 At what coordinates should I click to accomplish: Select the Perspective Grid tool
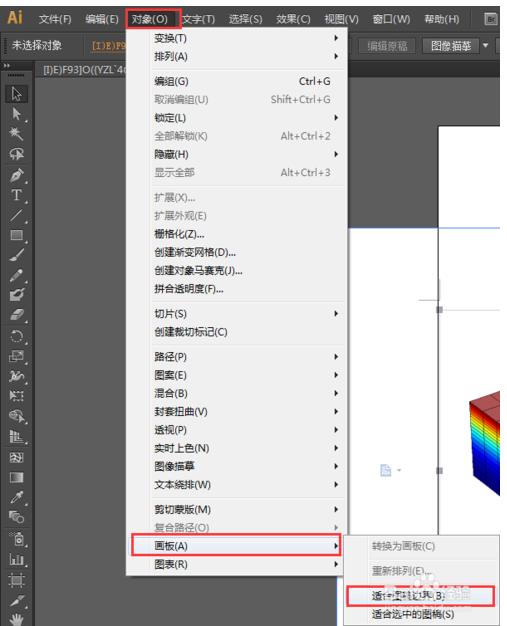(16, 437)
